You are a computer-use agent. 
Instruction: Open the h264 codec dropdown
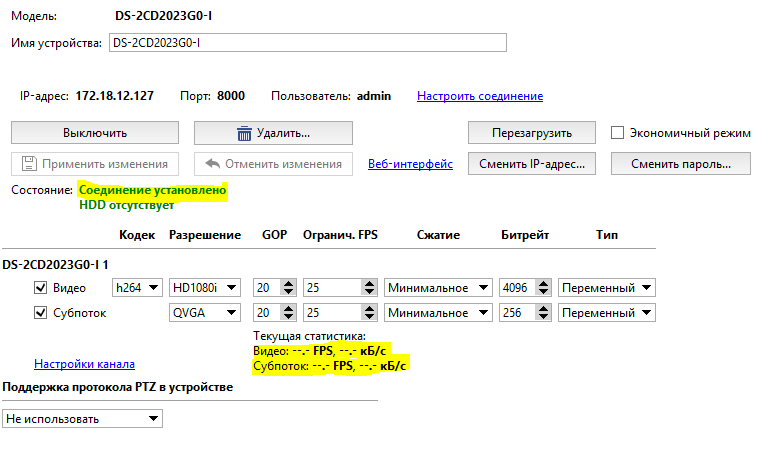[x=137, y=288]
